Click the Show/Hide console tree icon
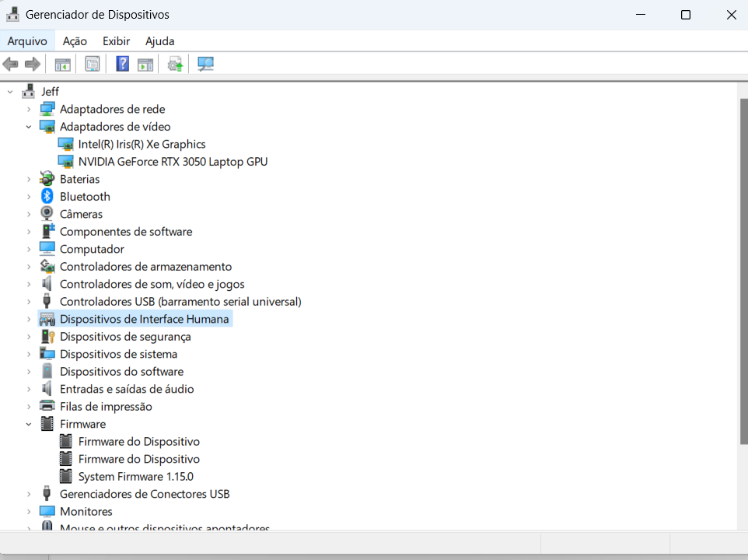Screen dimensions: 748x560 (62, 64)
